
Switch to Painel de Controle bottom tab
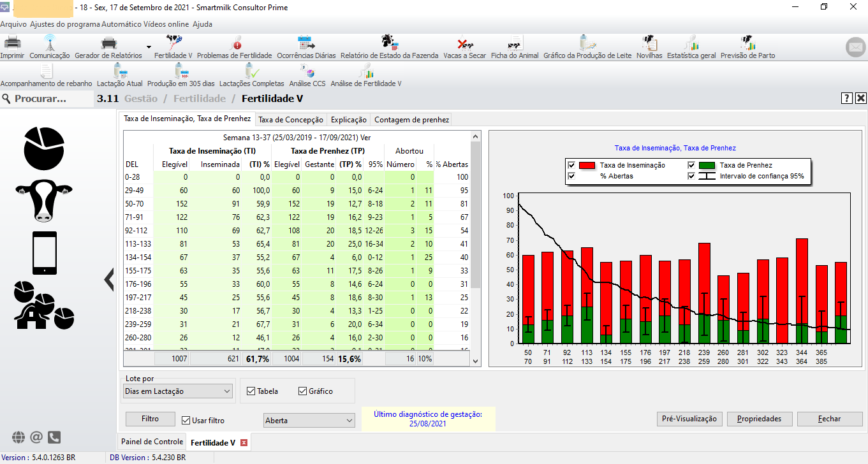(152, 442)
